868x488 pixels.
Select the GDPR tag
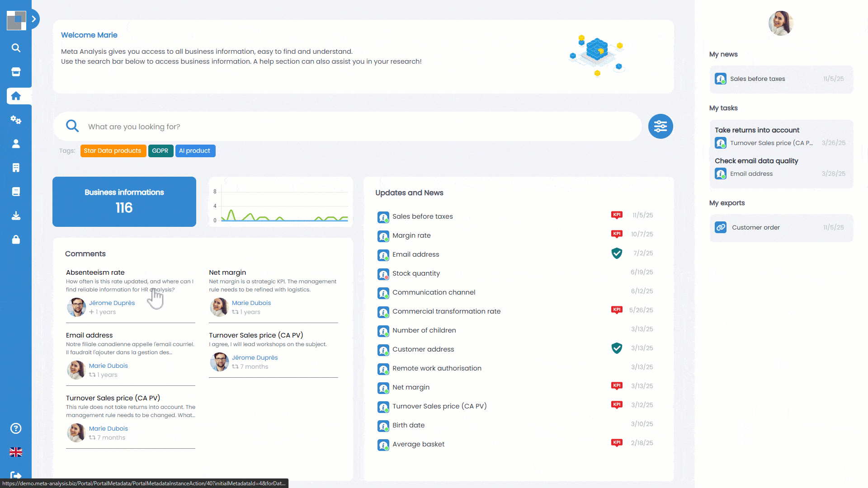160,151
